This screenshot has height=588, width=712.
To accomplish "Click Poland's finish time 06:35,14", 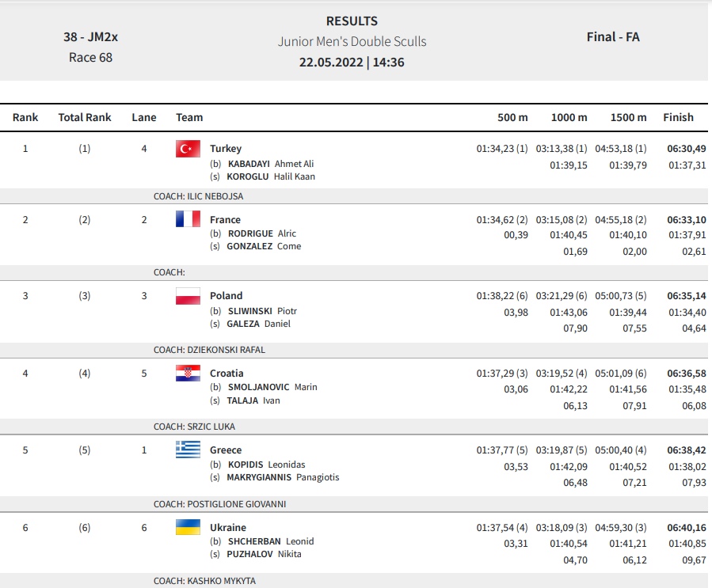I will (x=687, y=296).
